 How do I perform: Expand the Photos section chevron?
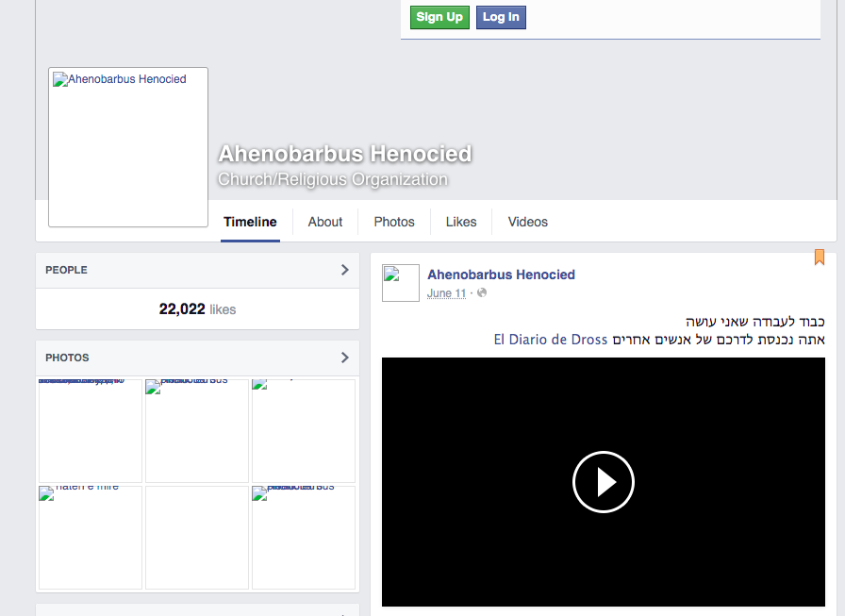(345, 358)
